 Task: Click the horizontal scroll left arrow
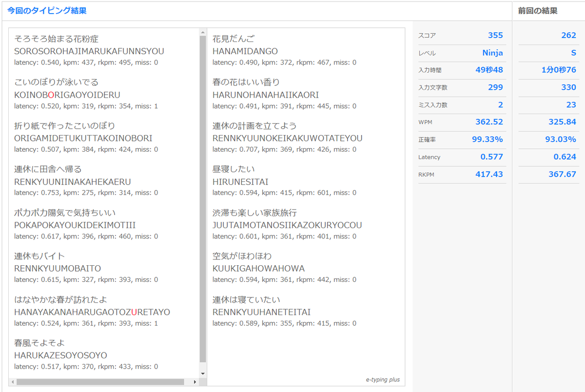(x=12, y=382)
